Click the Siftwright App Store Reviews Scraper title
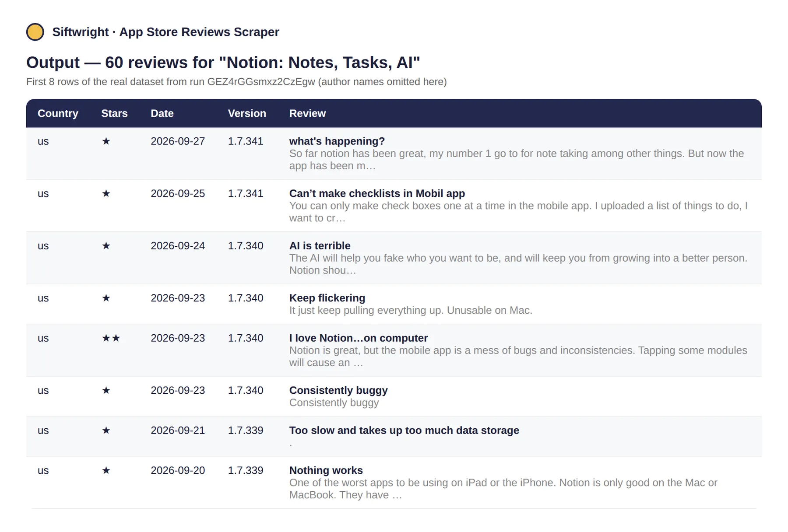The image size is (788, 532). pyautogui.click(x=165, y=32)
